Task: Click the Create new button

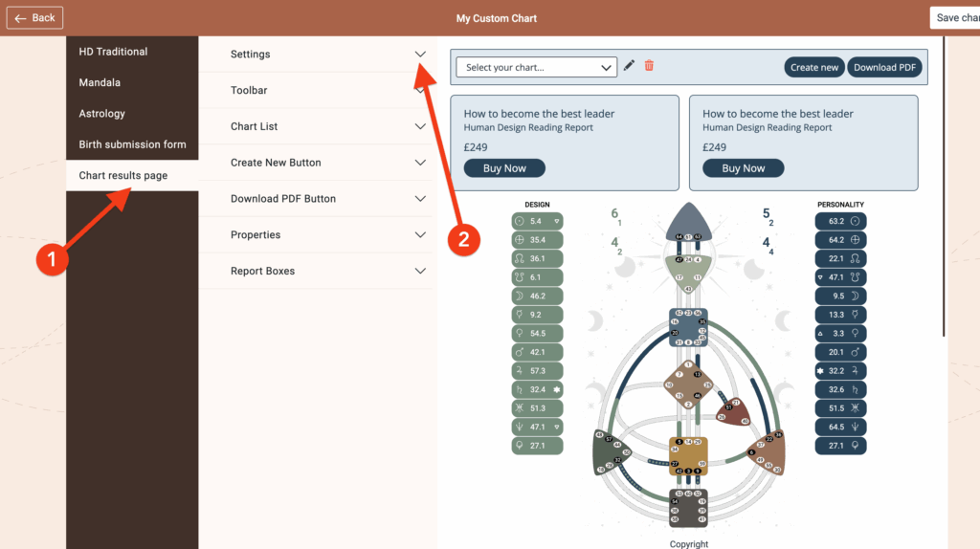Action: [x=813, y=67]
